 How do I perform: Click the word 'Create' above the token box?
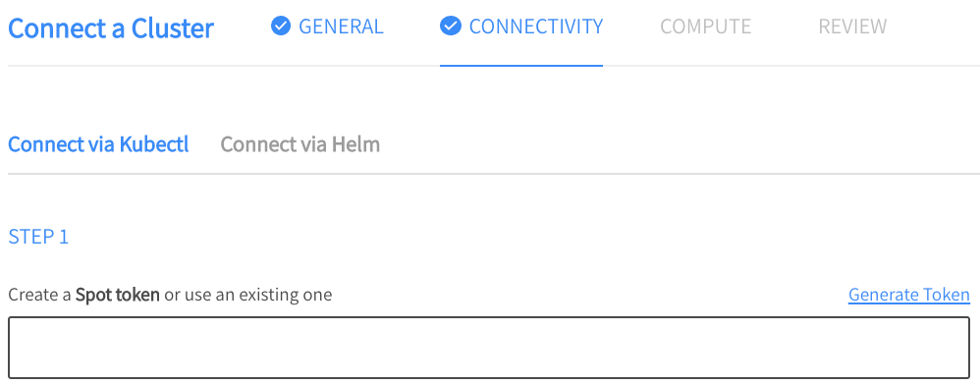(x=31, y=295)
